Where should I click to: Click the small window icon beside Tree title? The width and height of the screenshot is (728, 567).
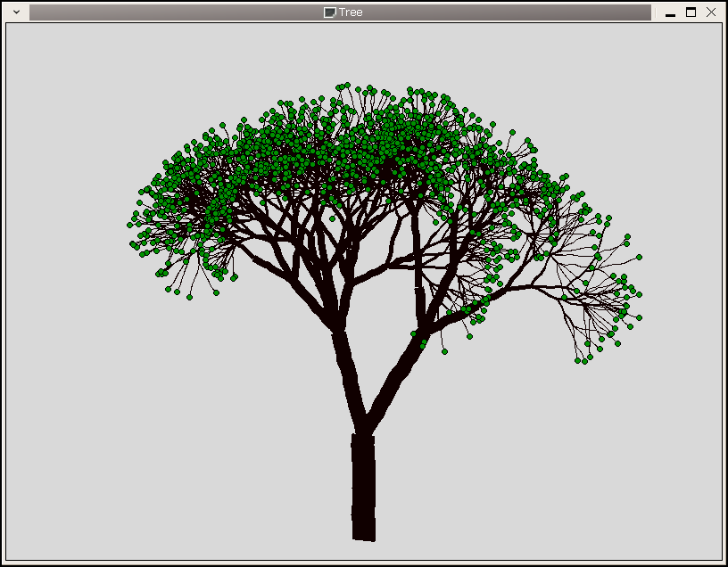[x=329, y=12]
